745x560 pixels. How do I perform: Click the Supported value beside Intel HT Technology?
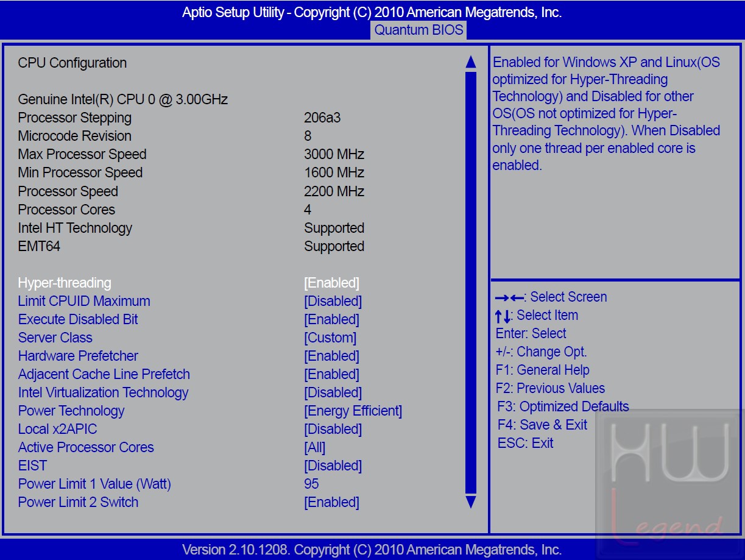334,228
